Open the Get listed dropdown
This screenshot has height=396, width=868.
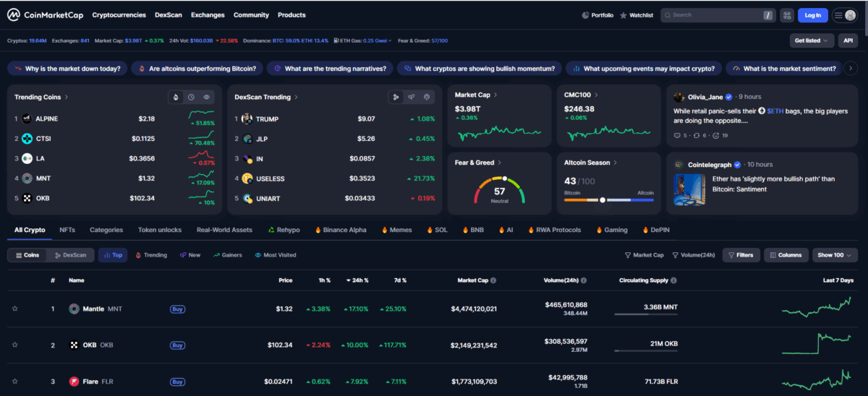(812, 40)
